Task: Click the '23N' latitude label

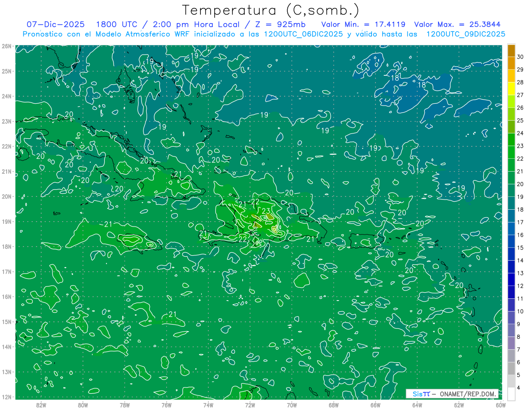Action: tap(7, 121)
